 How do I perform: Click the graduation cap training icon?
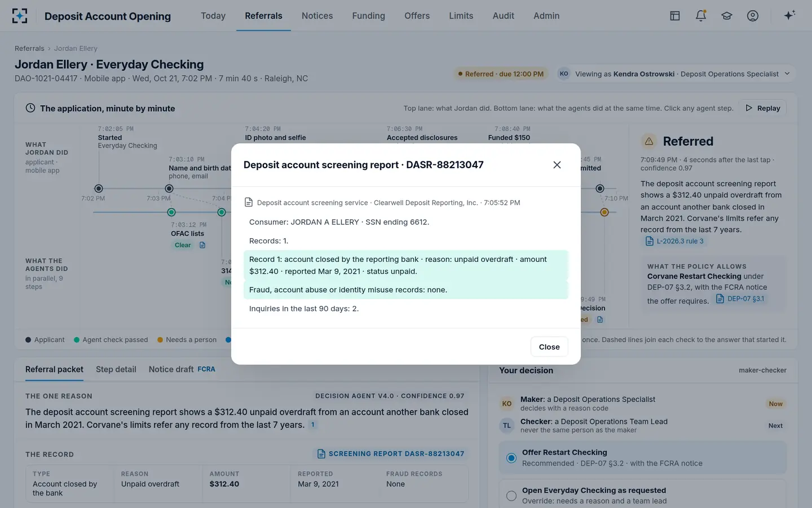click(x=727, y=16)
